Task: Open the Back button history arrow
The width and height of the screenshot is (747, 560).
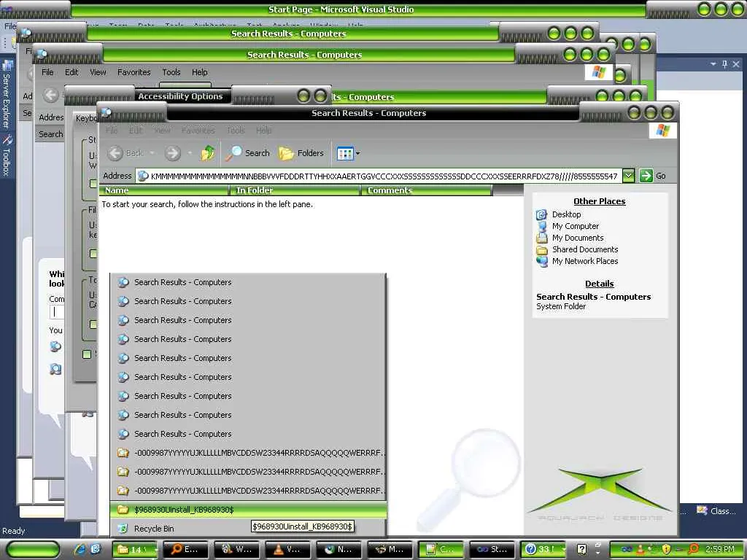Action: pos(152,153)
